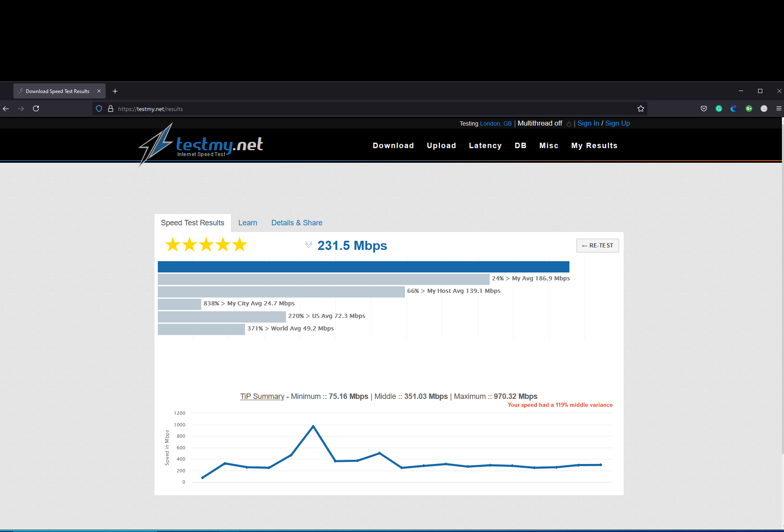Screen dimensions: 784x532
Task: Toggle the Multithread power icon
Action: click(569, 124)
